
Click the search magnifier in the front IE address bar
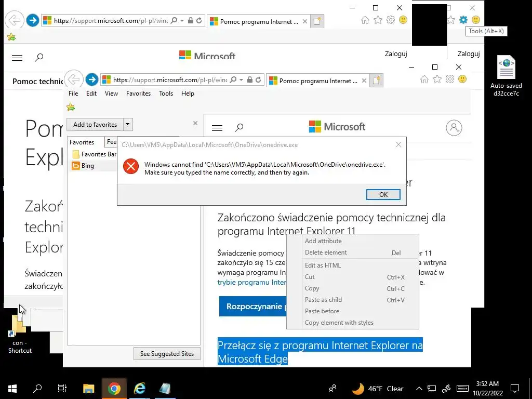pyautogui.click(x=233, y=79)
